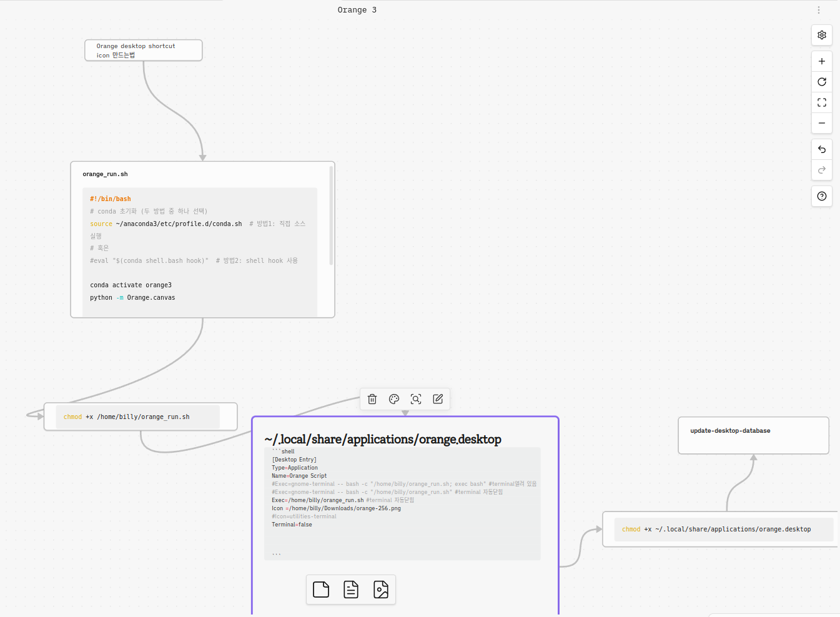
Task: Click the 'Orange 3' canvas title
Action: point(357,10)
